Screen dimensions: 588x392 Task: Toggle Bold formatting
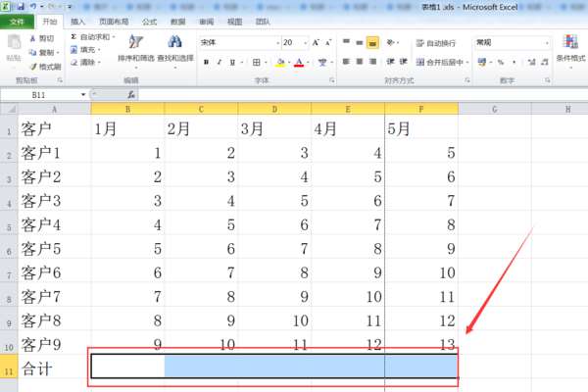[x=206, y=62]
